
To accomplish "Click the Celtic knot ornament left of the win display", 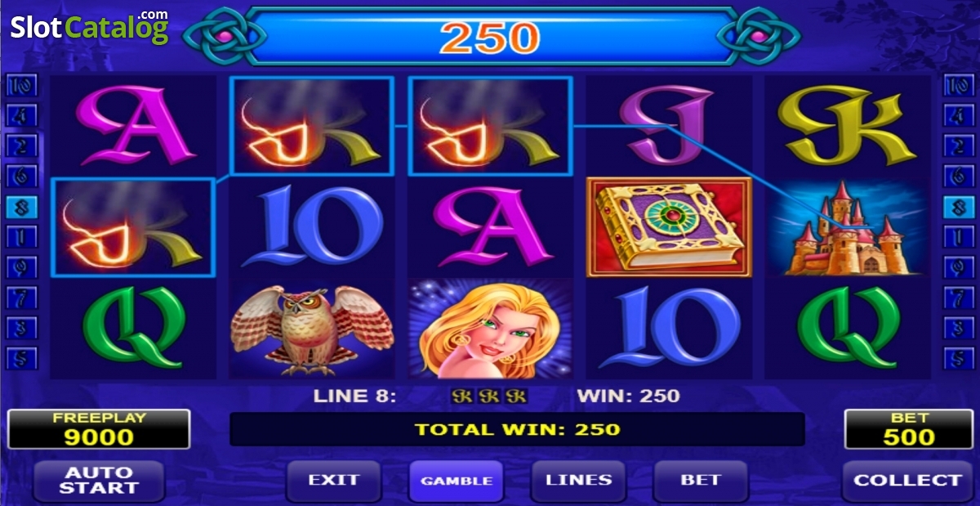I will pos(225,37).
